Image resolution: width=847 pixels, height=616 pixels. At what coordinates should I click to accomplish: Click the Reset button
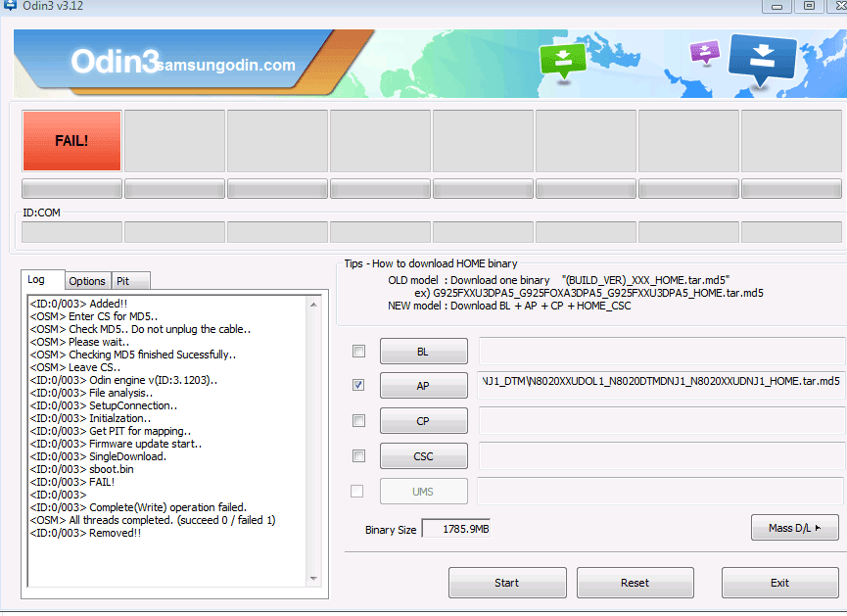tap(635, 583)
